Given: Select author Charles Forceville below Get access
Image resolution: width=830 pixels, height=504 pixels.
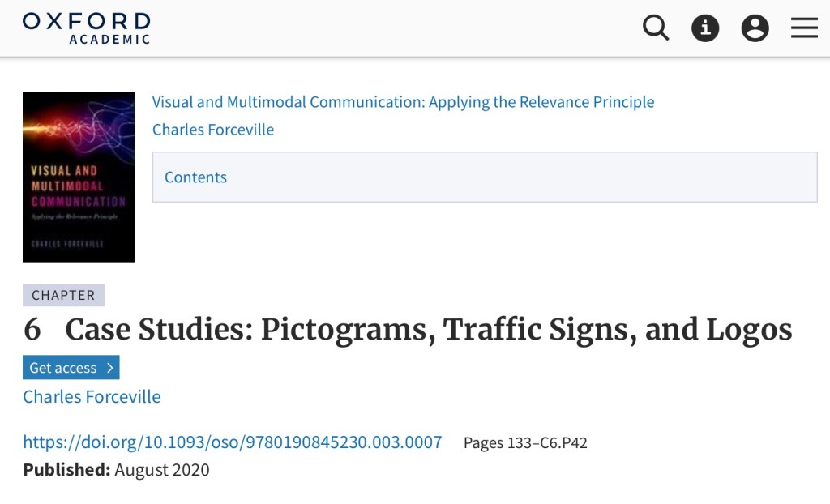Looking at the screenshot, I should click(92, 397).
